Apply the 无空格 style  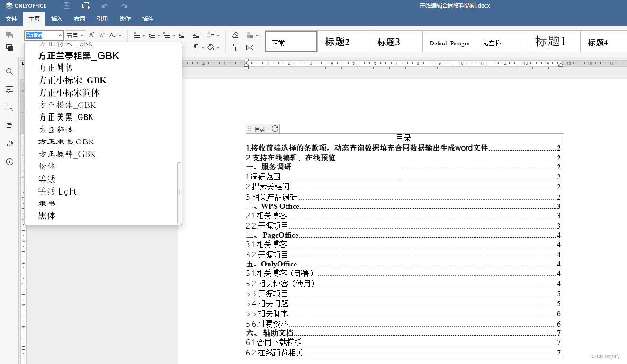(x=502, y=41)
